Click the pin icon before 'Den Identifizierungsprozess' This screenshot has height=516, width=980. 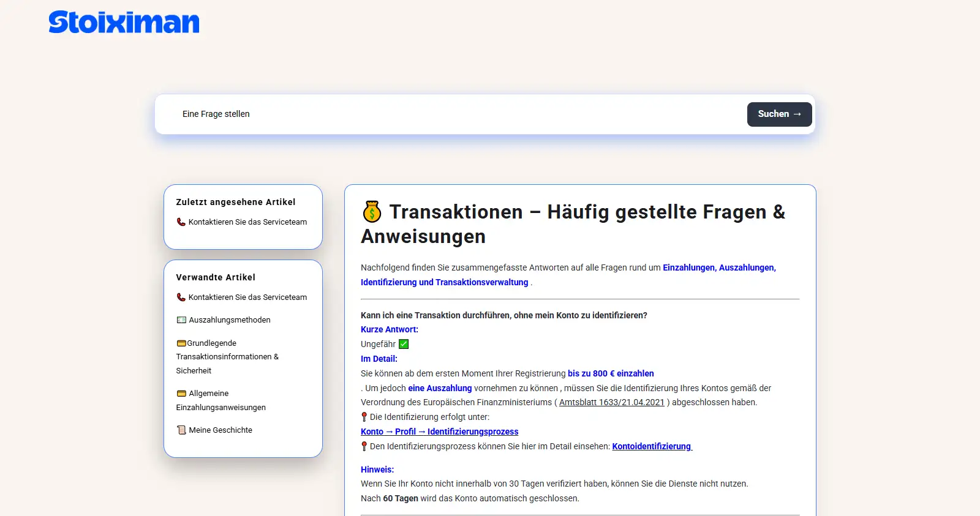point(364,446)
